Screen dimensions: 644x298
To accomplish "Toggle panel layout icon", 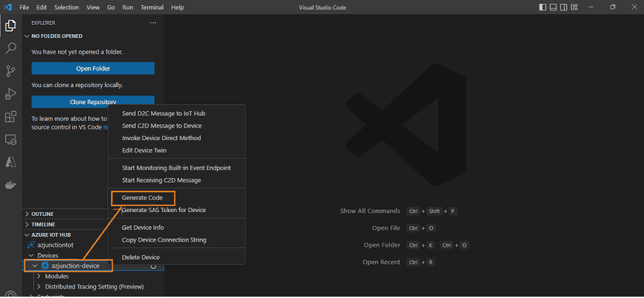I will tap(553, 7).
